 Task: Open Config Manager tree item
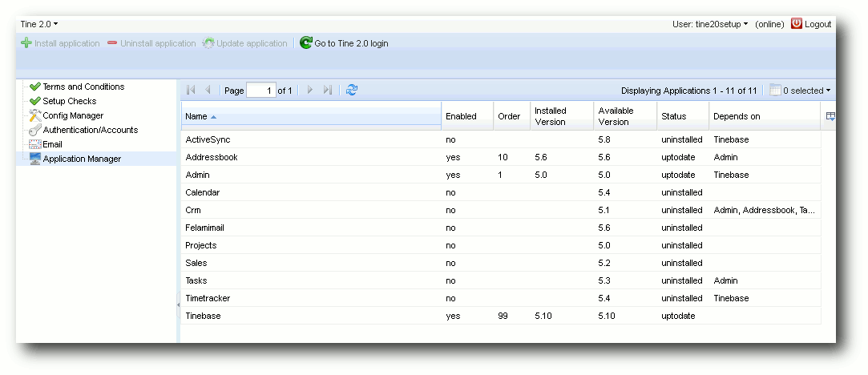pos(73,115)
